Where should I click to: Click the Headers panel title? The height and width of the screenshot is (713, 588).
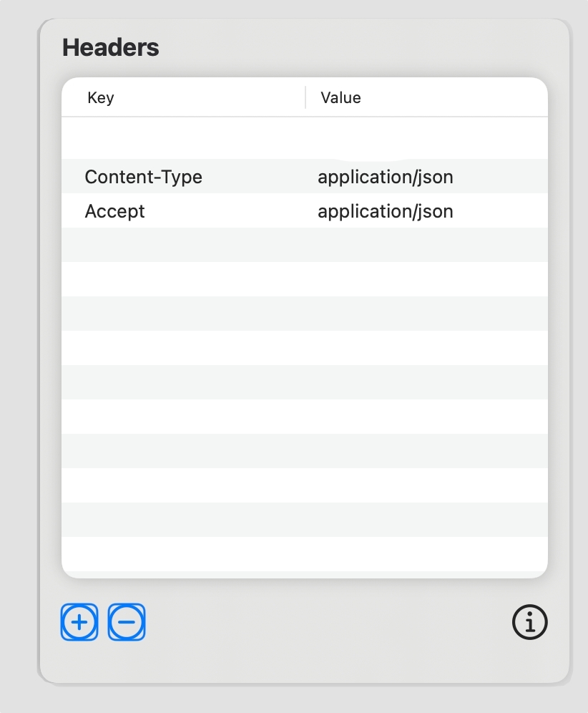tap(110, 48)
